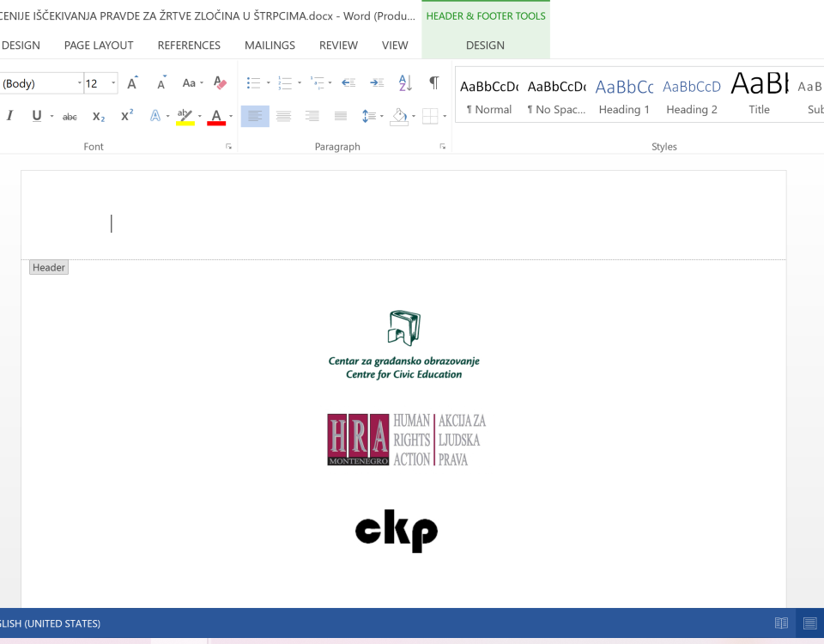Select the HRA Human Rights Action logo

[407, 440]
